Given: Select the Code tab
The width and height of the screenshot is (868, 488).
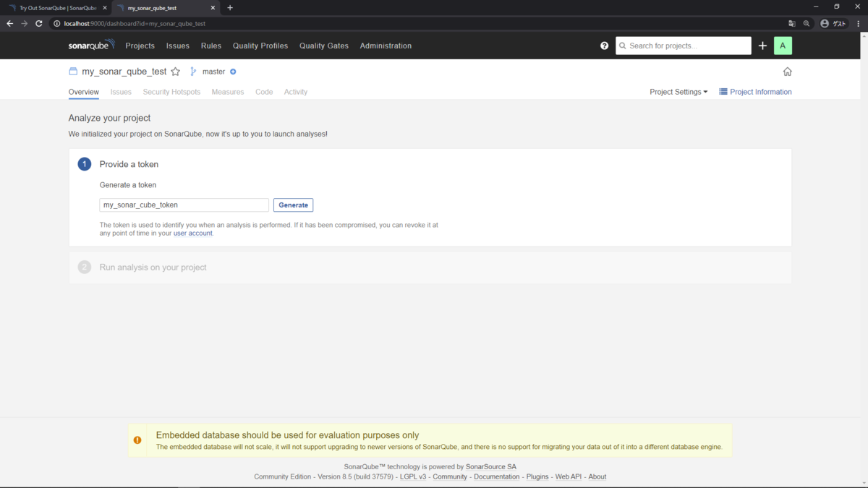Looking at the screenshot, I should 264,92.
